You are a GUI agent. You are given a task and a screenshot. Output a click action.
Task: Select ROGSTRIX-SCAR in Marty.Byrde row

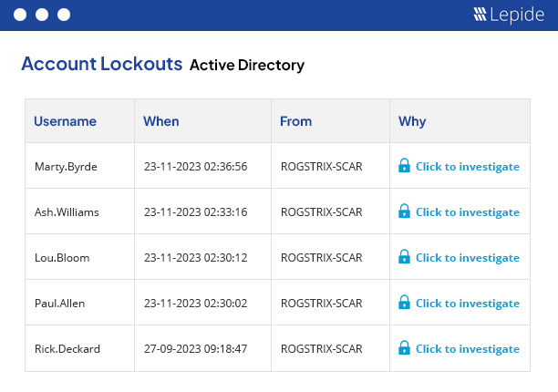pos(321,167)
